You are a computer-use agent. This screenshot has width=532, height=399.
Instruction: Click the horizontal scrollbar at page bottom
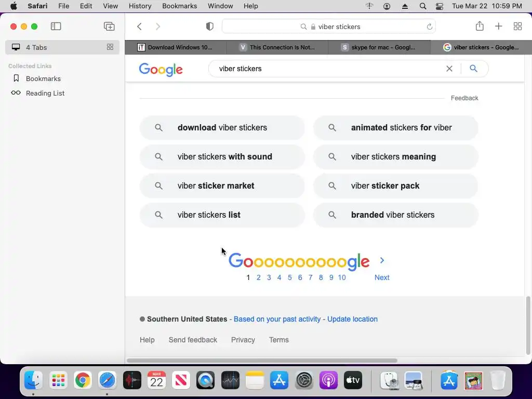click(262, 361)
